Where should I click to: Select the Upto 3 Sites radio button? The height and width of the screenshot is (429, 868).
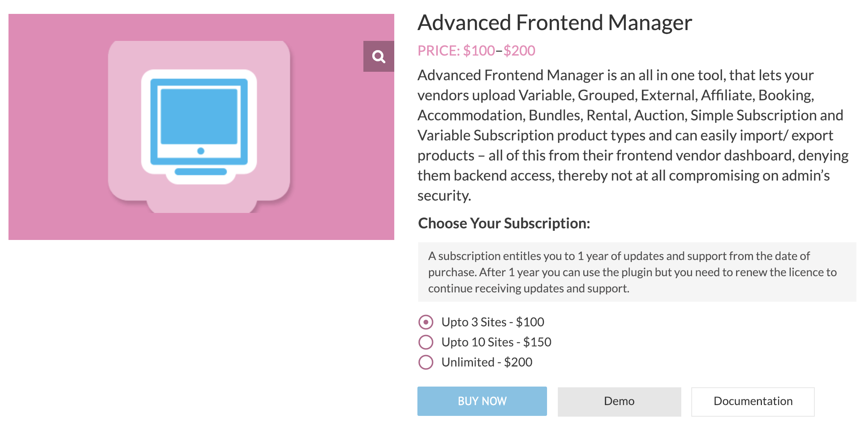point(426,322)
